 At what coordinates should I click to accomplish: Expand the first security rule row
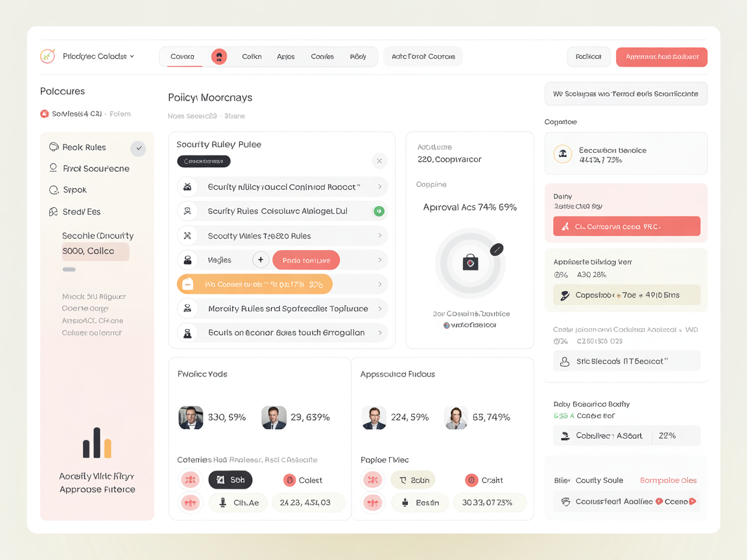click(x=379, y=186)
